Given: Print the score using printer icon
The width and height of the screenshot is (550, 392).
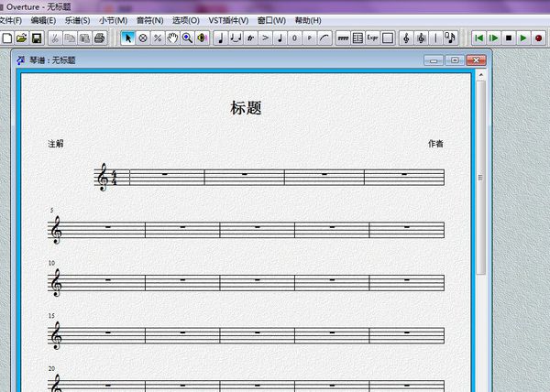Looking at the screenshot, I should pos(99,38).
